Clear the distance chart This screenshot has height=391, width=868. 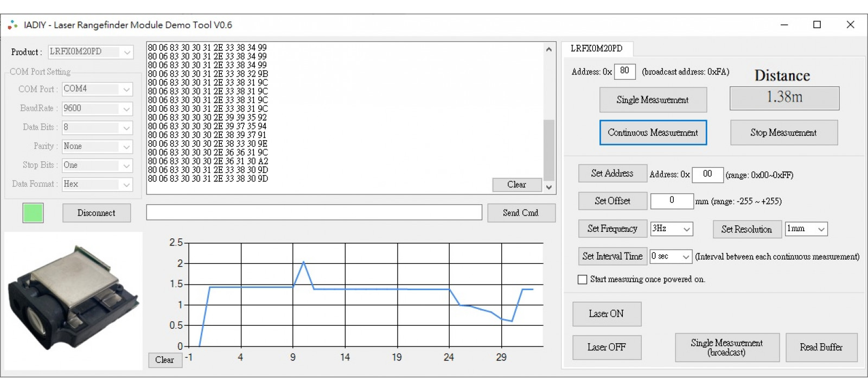tap(165, 360)
